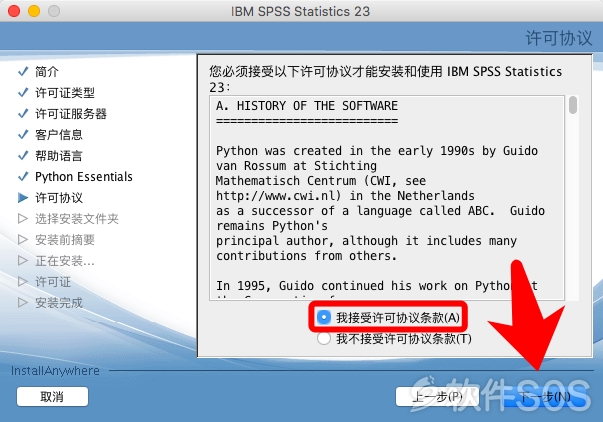The width and height of the screenshot is (603, 422).
Task: Click the 许可证类型 step checkmark icon
Action: click(x=23, y=92)
